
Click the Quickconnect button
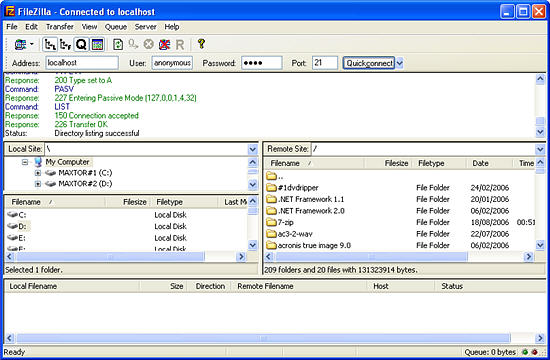369,63
